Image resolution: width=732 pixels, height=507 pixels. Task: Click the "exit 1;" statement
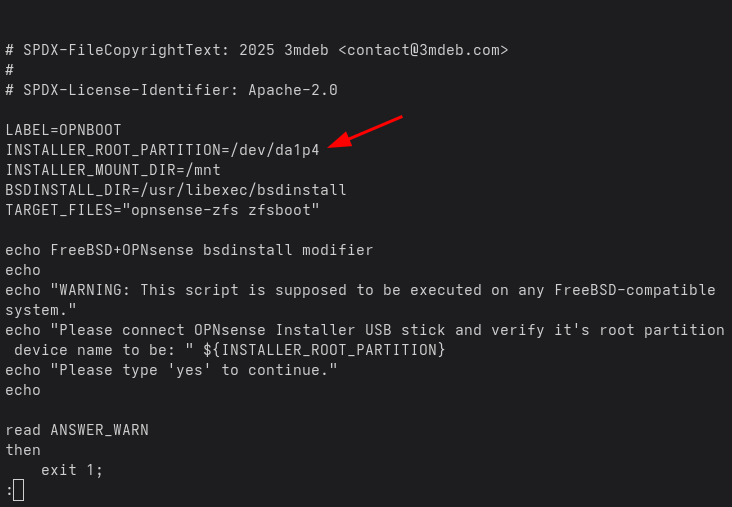[x=72, y=470]
